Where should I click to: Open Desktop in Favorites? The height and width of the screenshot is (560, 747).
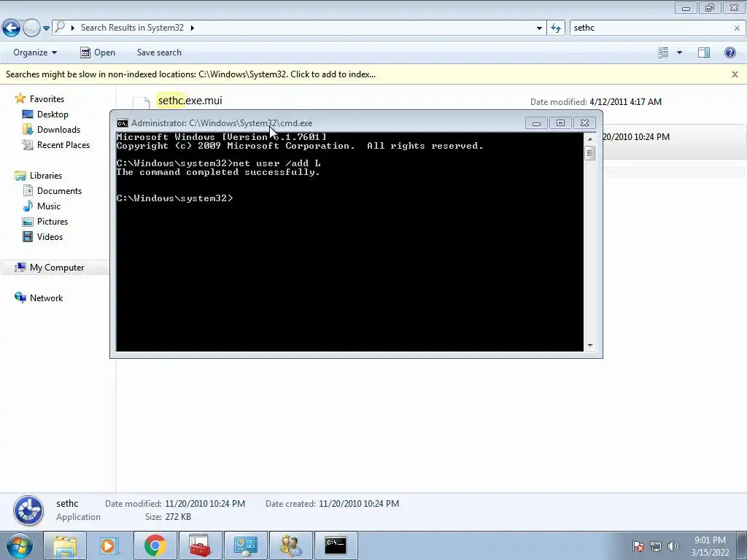click(x=53, y=114)
